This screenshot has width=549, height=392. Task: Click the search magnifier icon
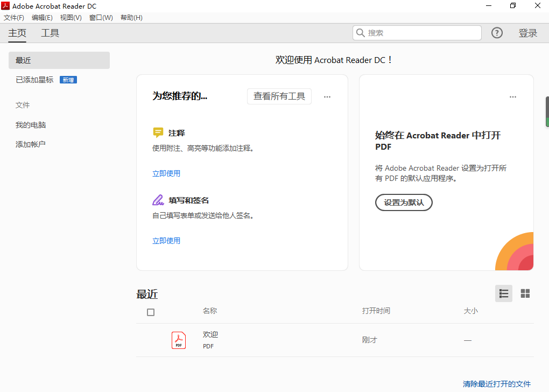click(x=360, y=33)
